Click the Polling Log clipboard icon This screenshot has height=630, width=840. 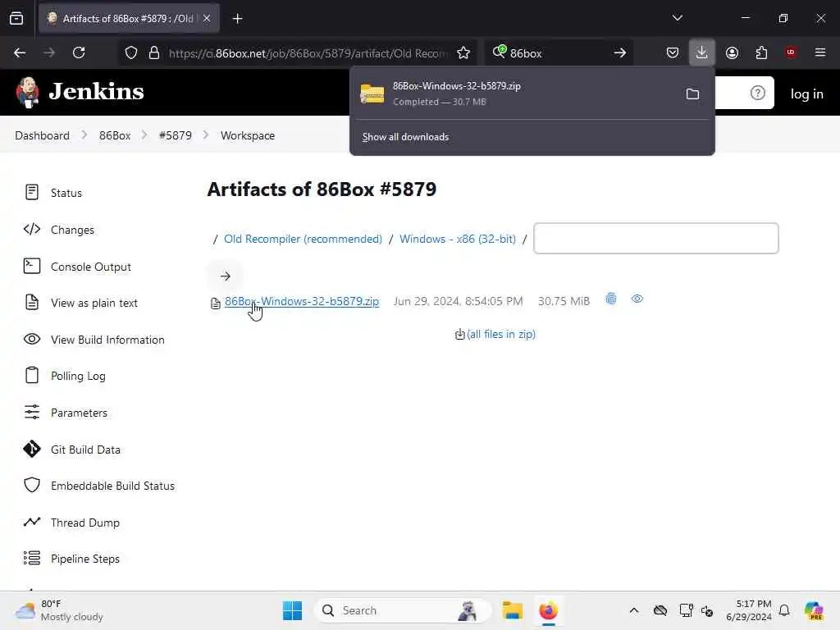[x=32, y=376]
